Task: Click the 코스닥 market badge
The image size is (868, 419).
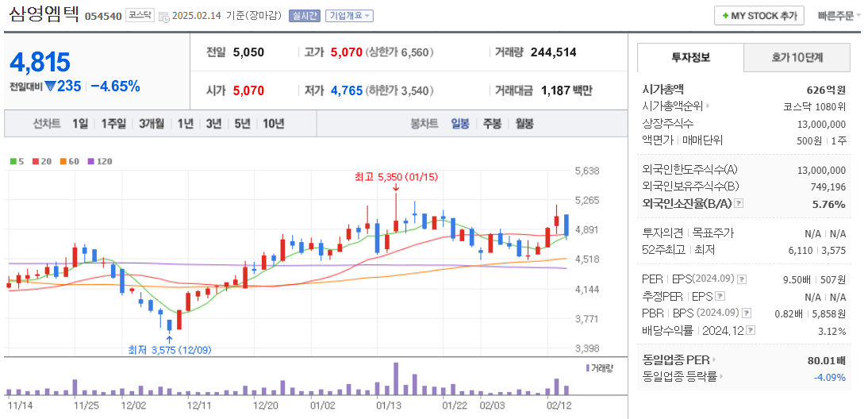Action: click(140, 16)
